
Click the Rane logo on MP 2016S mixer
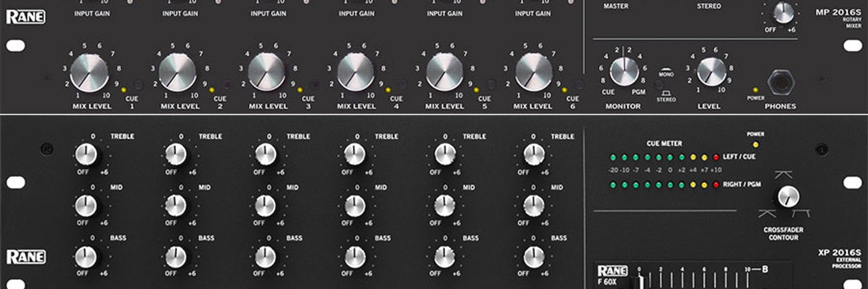[x=26, y=18]
